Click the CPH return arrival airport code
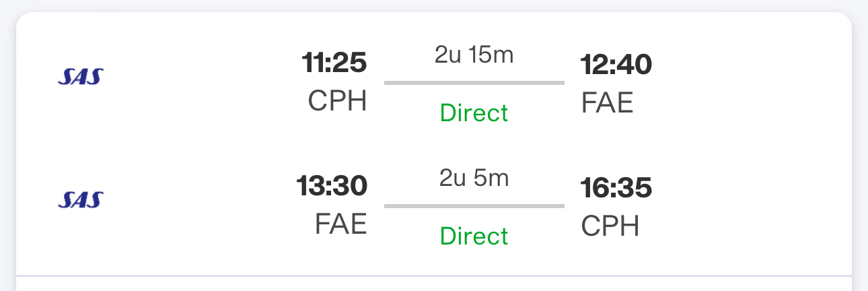868x291 pixels. pos(610,226)
